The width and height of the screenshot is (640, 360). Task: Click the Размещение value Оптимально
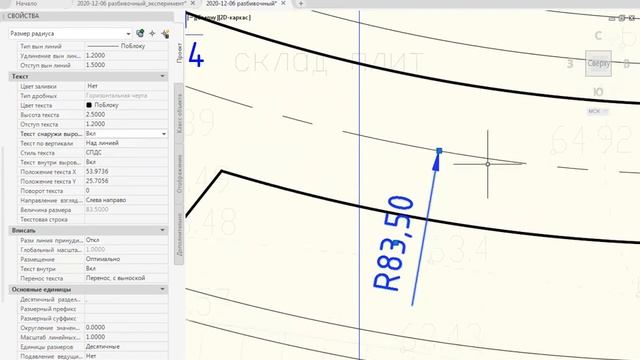click(x=126, y=259)
